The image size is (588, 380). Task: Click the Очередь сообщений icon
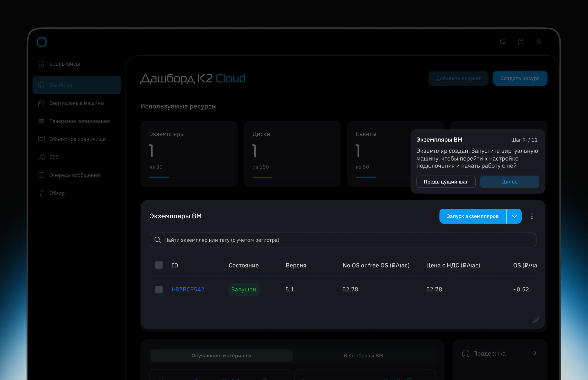click(41, 175)
